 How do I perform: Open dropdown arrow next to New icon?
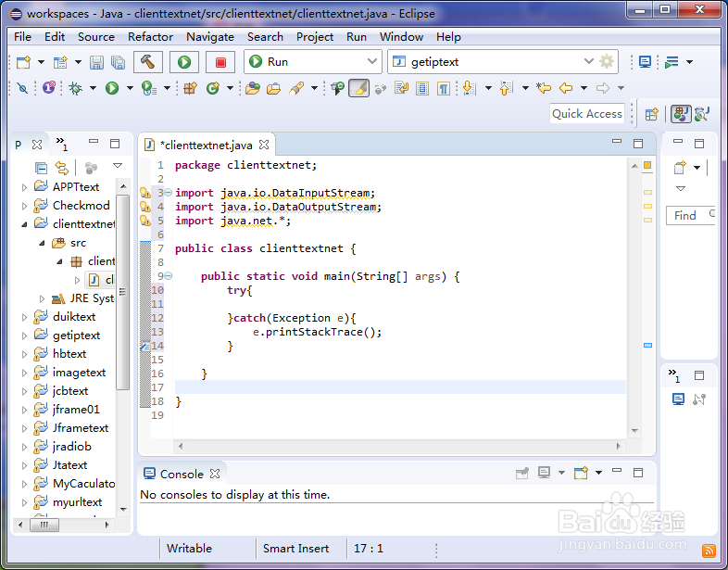pyautogui.click(x=41, y=62)
